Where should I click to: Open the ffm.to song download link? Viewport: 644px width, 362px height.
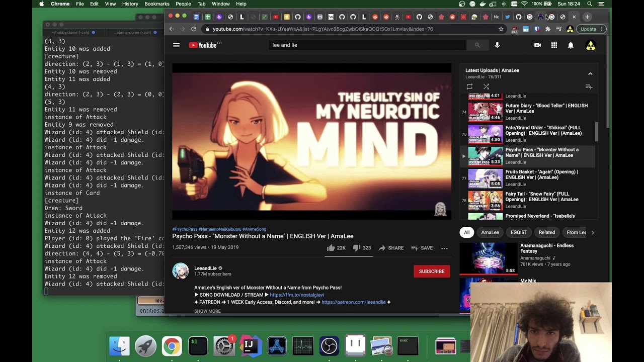point(297,295)
